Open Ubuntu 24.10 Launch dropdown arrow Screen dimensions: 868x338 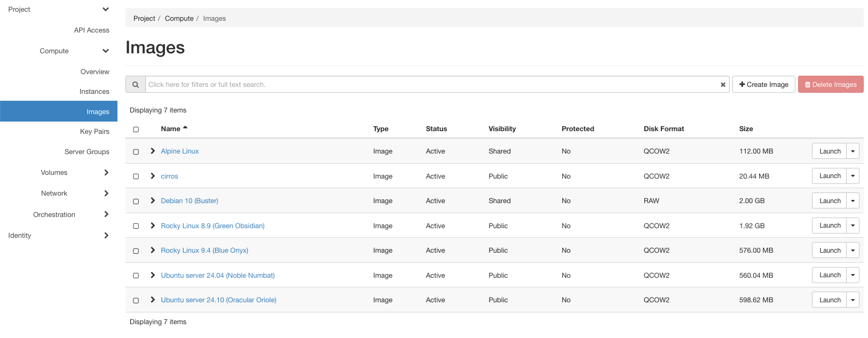853,300
